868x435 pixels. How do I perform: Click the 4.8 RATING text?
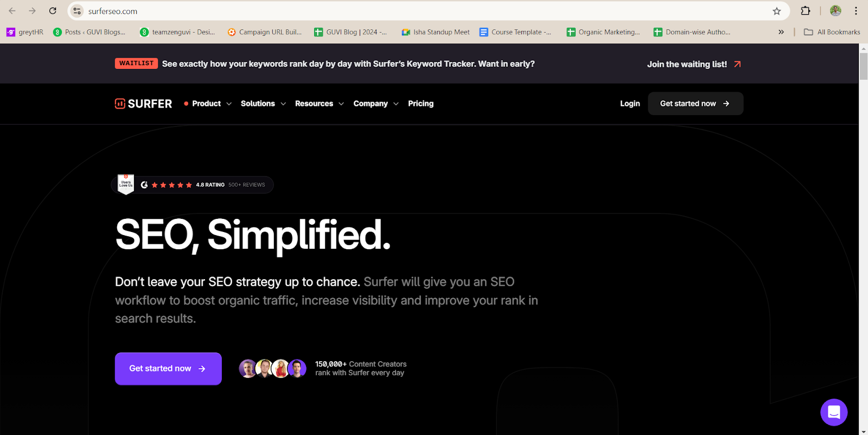pos(210,185)
